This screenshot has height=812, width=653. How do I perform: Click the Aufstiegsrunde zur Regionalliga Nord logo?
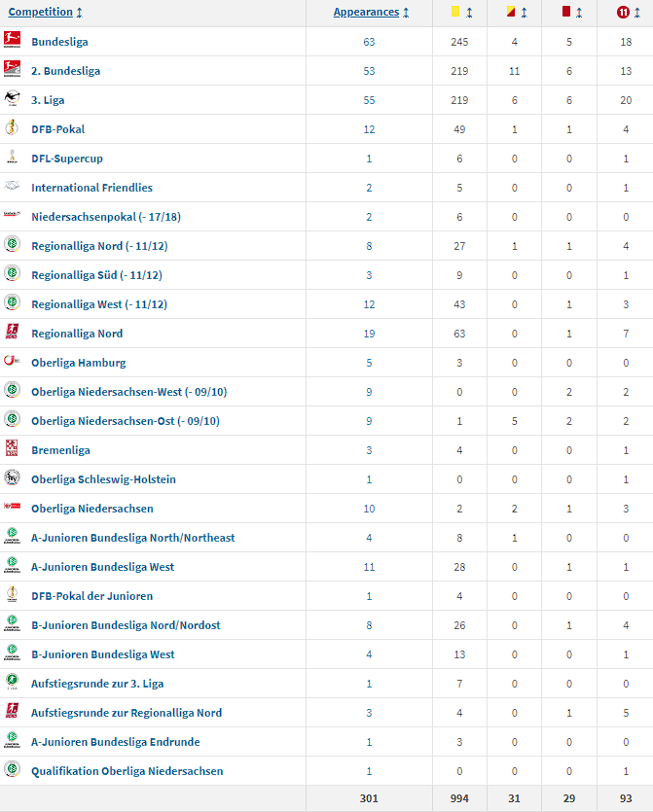12,711
